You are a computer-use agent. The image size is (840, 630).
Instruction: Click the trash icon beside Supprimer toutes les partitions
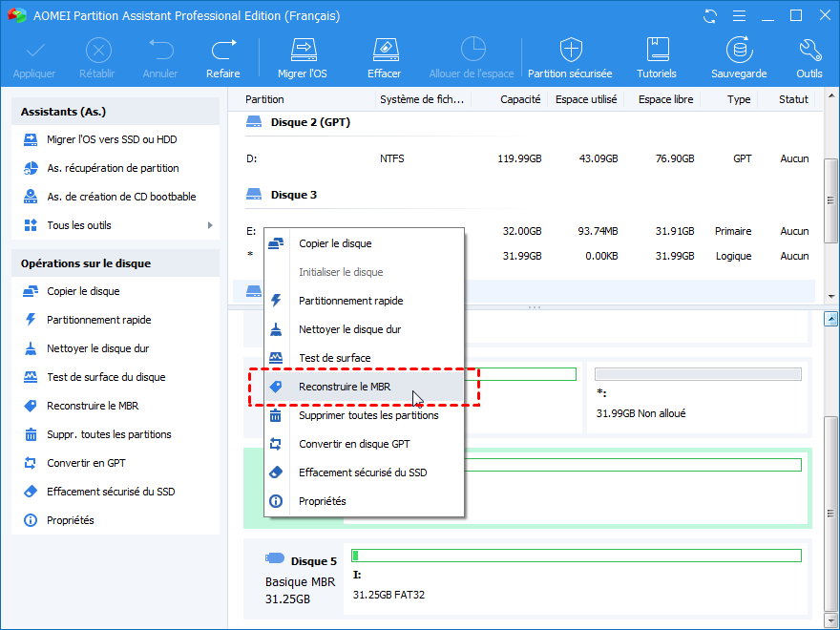(275, 415)
